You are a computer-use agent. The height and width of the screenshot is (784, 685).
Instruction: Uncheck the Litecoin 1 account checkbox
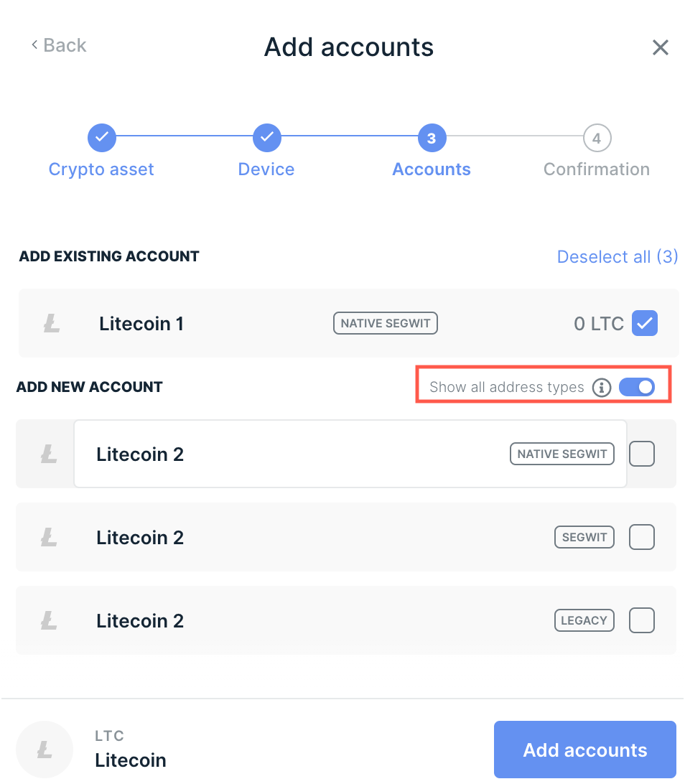[x=644, y=323]
